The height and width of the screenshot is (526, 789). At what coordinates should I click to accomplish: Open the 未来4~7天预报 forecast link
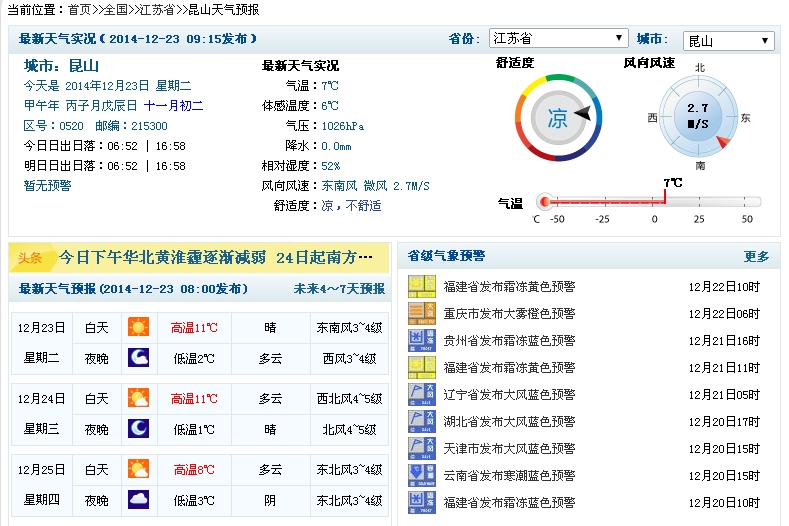338,289
